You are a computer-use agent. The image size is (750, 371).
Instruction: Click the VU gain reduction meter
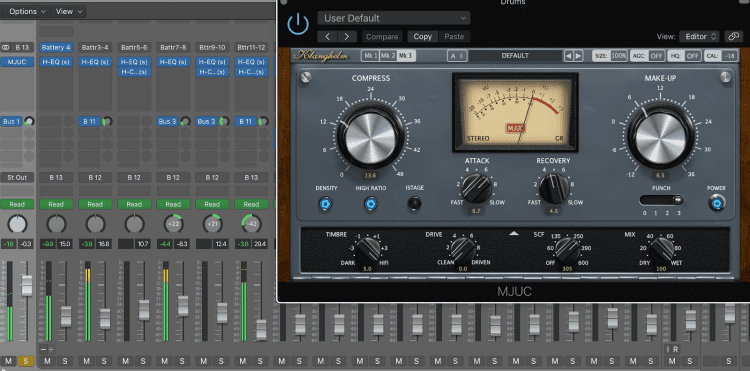[x=515, y=113]
